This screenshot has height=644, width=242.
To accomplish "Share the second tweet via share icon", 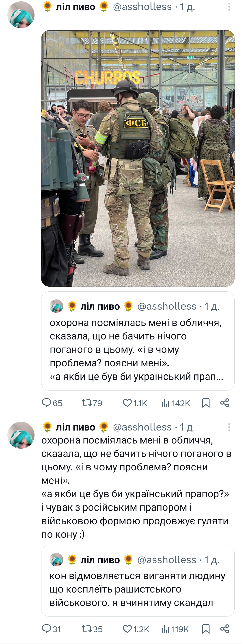I will click(225, 629).
